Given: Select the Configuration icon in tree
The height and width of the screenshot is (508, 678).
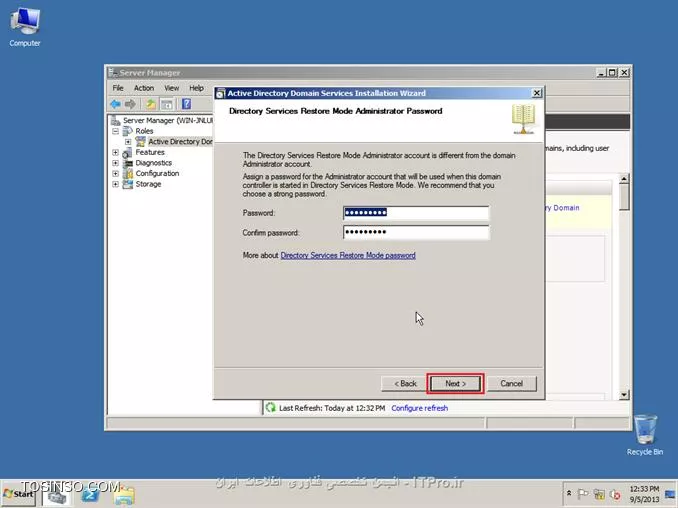Looking at the screenshot, I should point(128,173).
